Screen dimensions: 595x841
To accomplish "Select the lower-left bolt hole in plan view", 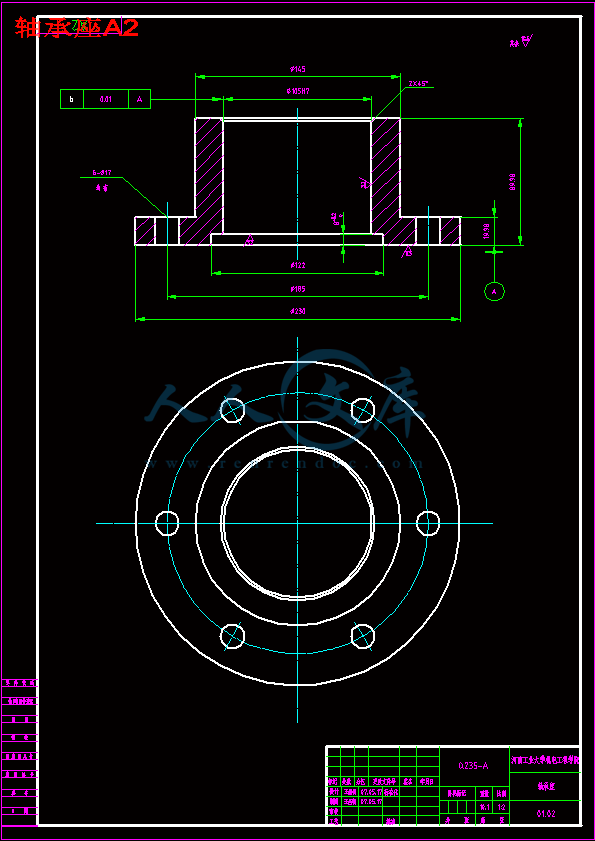I will [232, 636].
